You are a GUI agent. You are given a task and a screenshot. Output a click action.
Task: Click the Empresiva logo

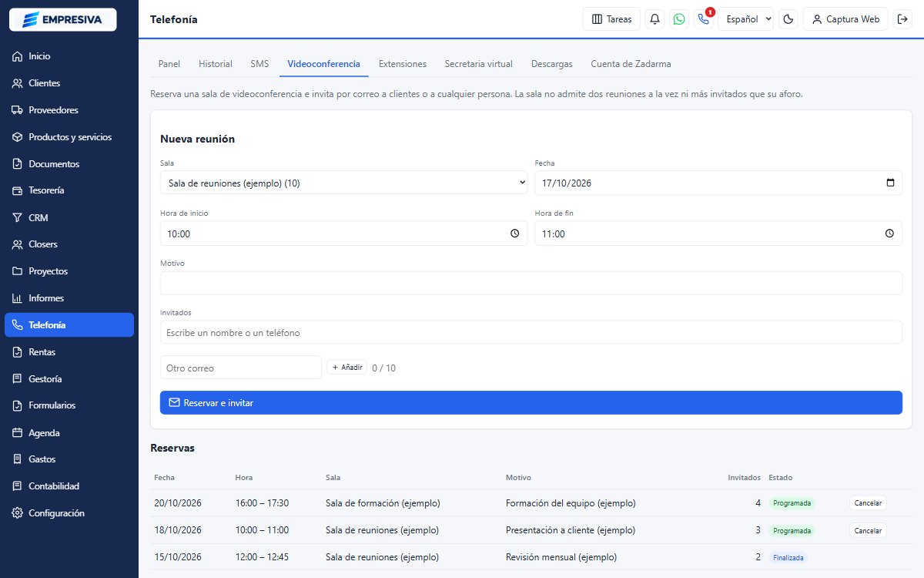click(x=63, y=19)
